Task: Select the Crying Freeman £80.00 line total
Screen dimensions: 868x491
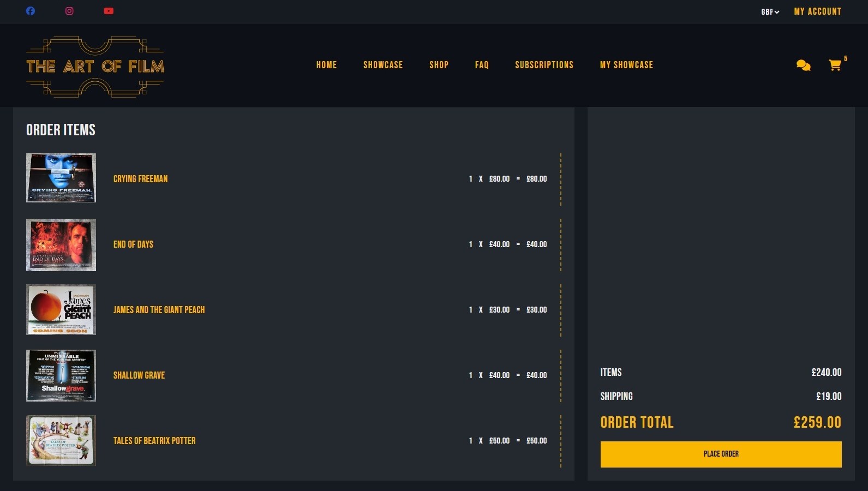Action: (536, 179)
